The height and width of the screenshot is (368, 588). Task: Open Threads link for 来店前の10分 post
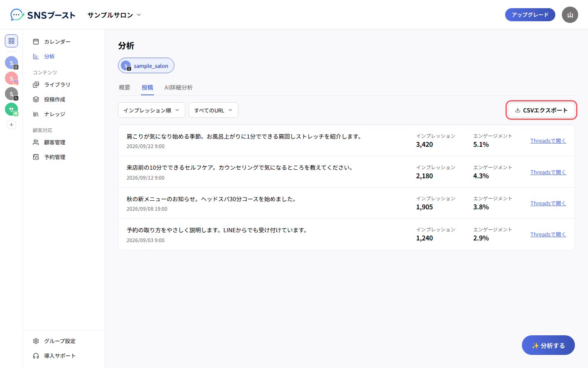pos(548,172)
